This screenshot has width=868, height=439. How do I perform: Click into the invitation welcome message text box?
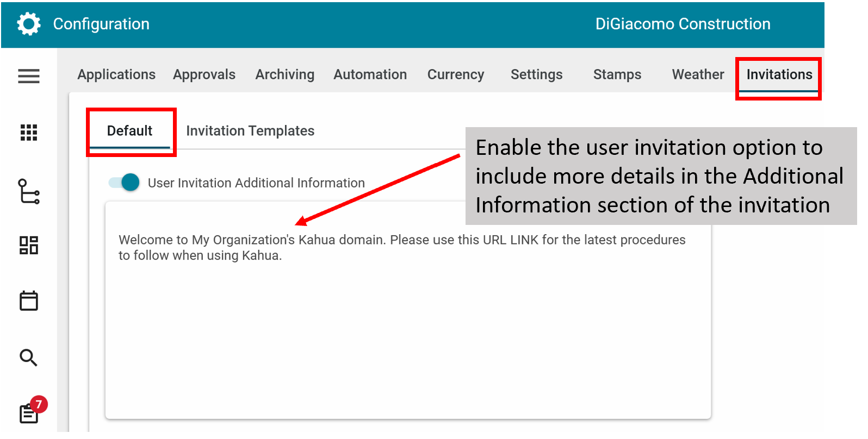click(408, 326)
